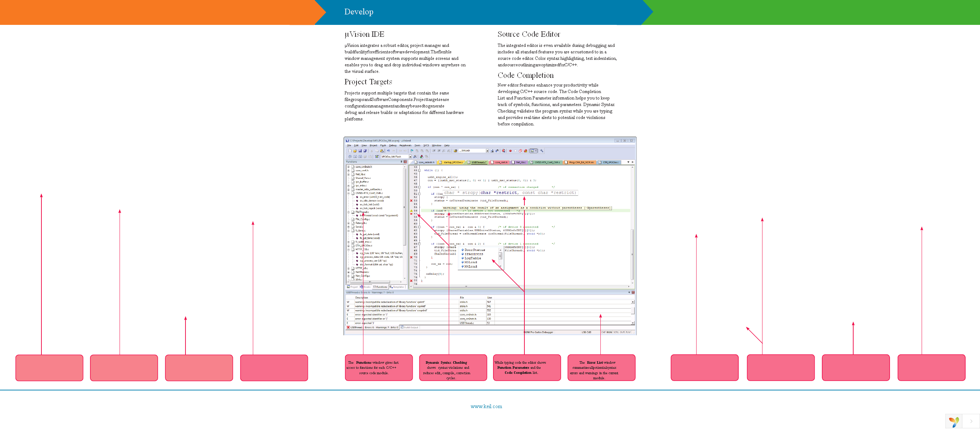Switch to the Build Output tab
Screen dimensions: 980x429
(410, 327)
